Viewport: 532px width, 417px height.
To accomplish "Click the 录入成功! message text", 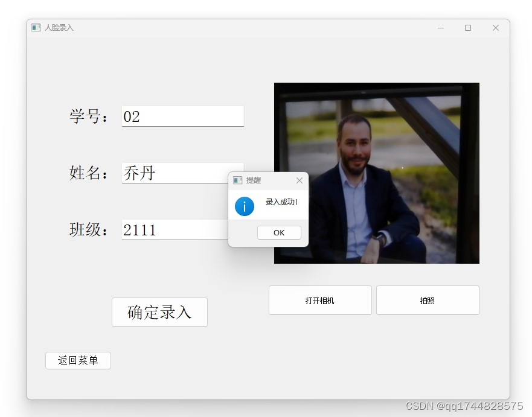I will click(x=281, y=202).
